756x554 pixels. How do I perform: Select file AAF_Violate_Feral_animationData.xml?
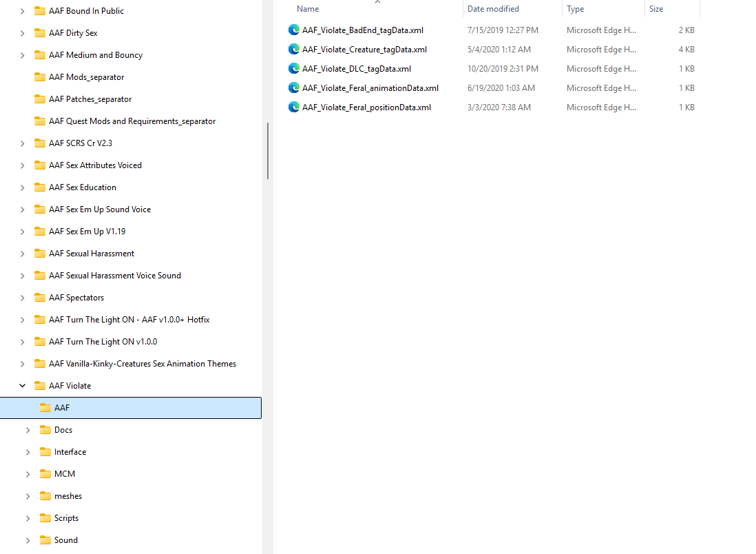370,88
